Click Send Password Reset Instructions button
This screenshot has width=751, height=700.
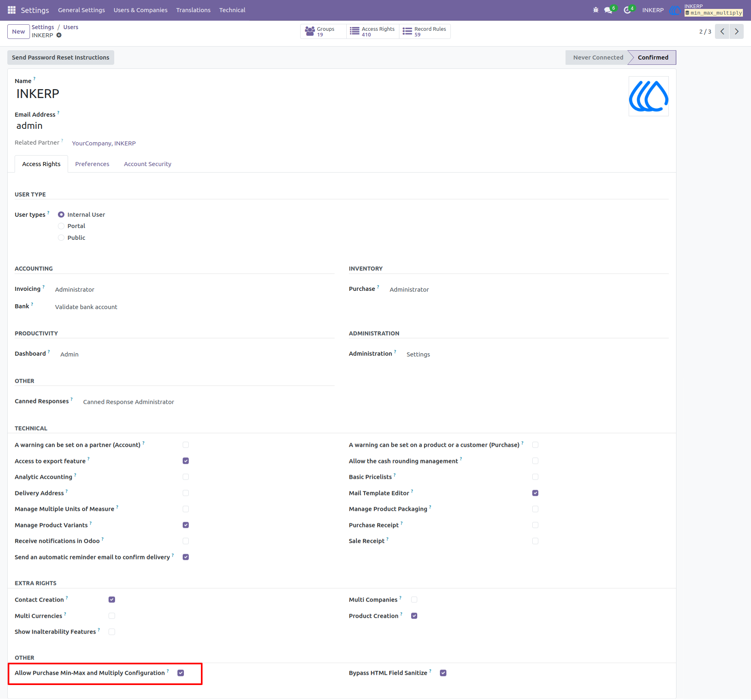[x=61, y=58]
